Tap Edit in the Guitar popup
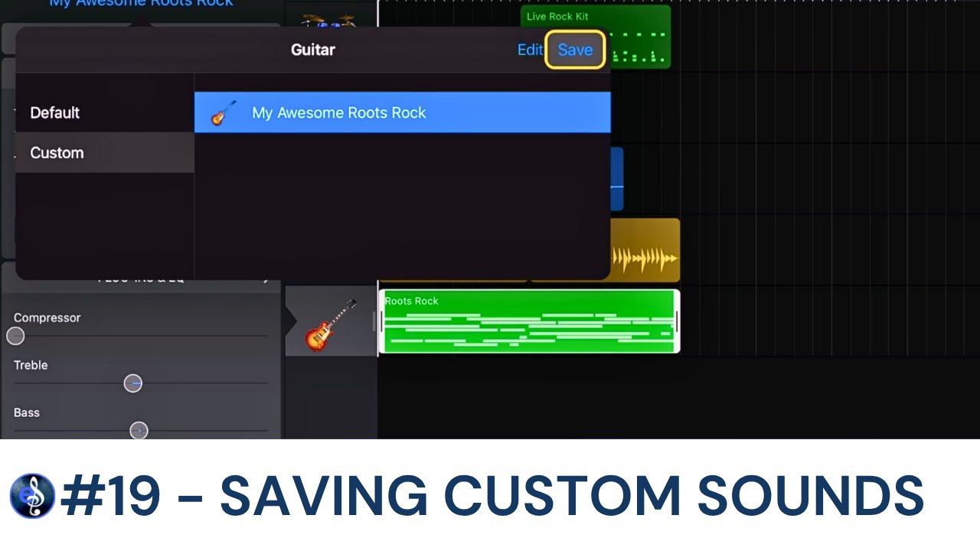 [x=530, y=50]
